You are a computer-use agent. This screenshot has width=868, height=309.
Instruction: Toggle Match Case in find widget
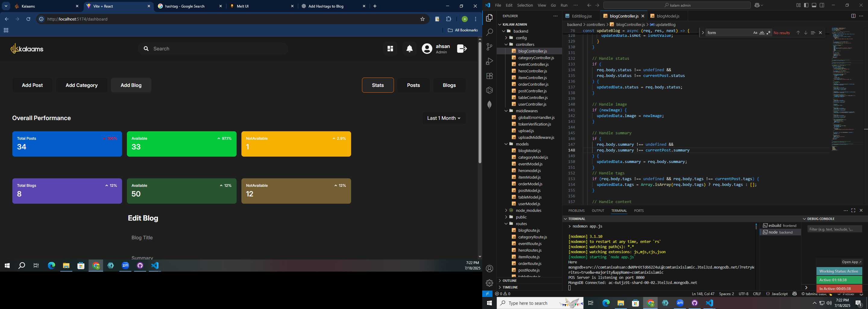tap(755, 33)
